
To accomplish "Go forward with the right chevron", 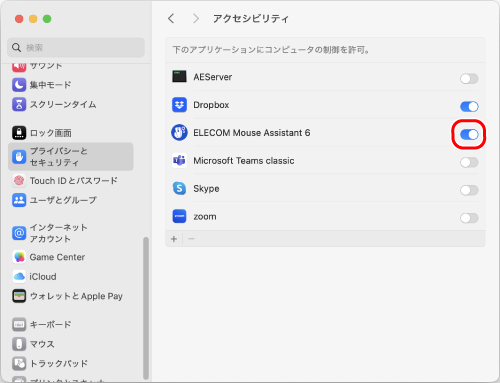I will pyautogui.click(x=196, y=18).
